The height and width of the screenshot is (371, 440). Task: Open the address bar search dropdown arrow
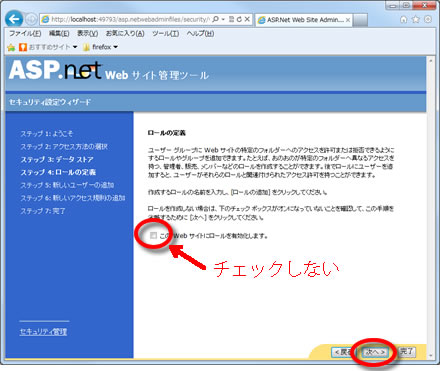coord(223,19)
